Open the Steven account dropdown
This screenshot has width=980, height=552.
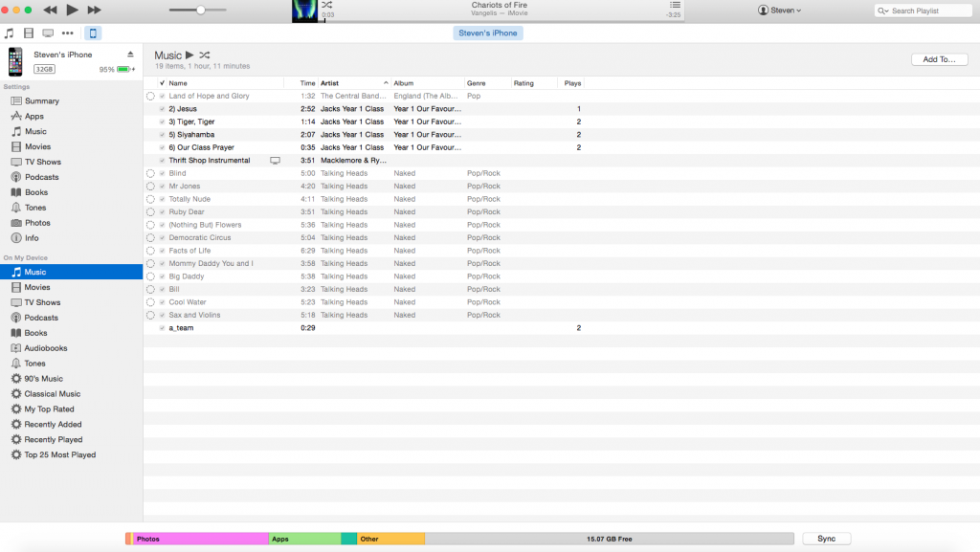pyautogui.click(x=779, y=10)
